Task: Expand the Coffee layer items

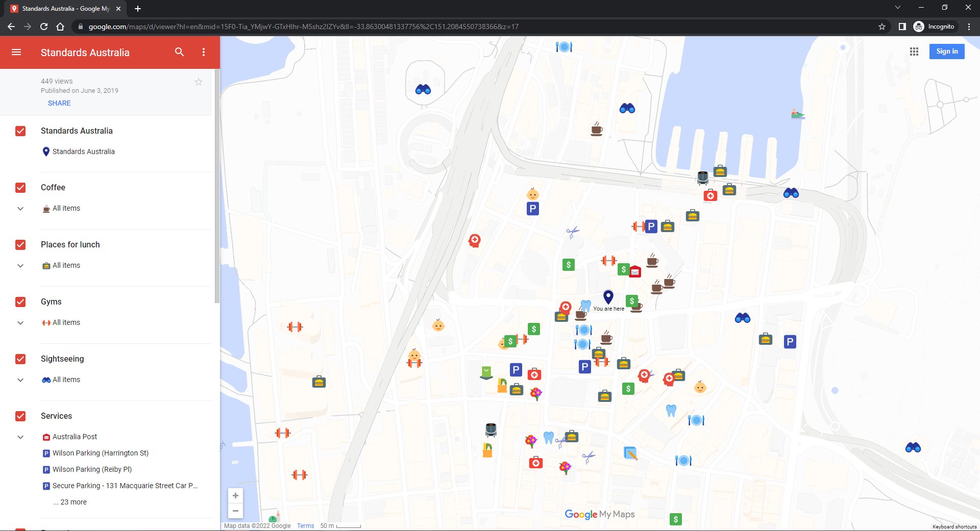Action: 20,209
